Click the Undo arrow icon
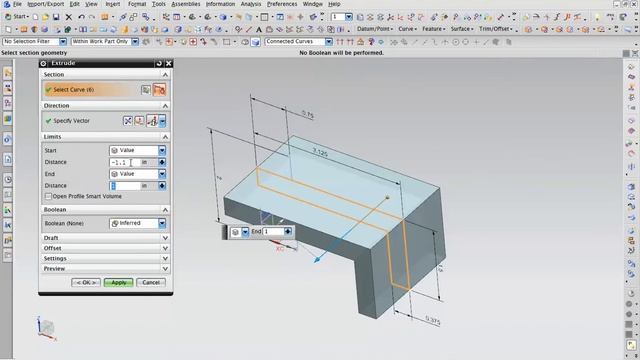The image size is (640, 360). click(x=81, y=17)
